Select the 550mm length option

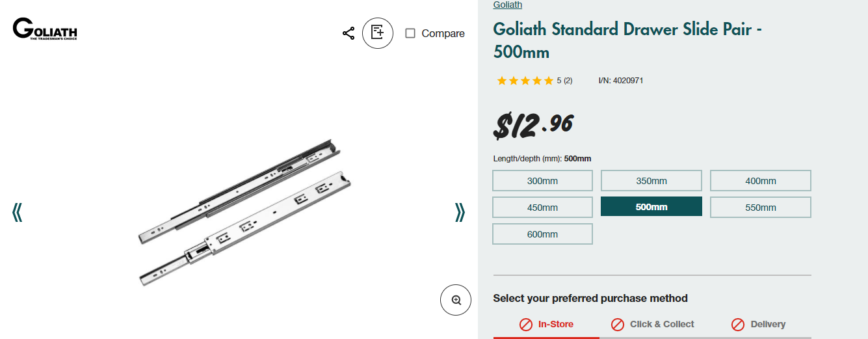pyautogui.click(x=760, y=208)
